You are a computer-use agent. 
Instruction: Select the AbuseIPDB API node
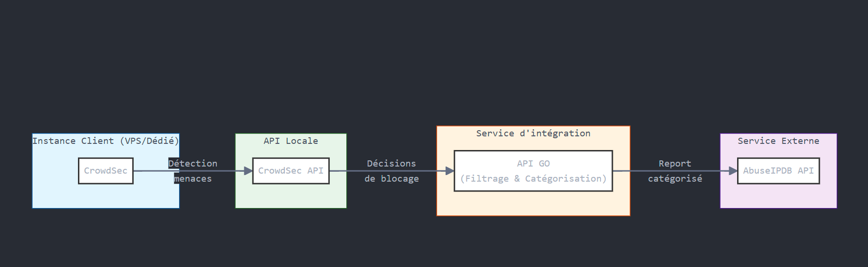778,171
